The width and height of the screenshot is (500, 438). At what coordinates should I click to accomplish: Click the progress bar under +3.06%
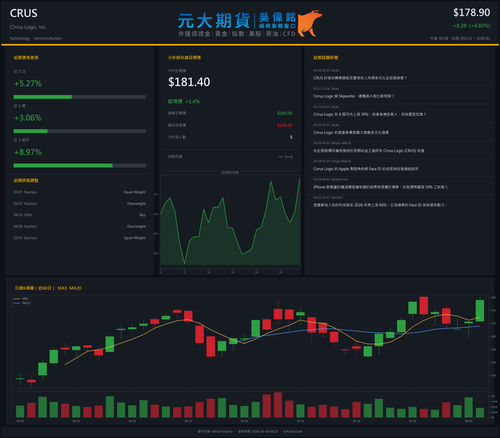80,131
